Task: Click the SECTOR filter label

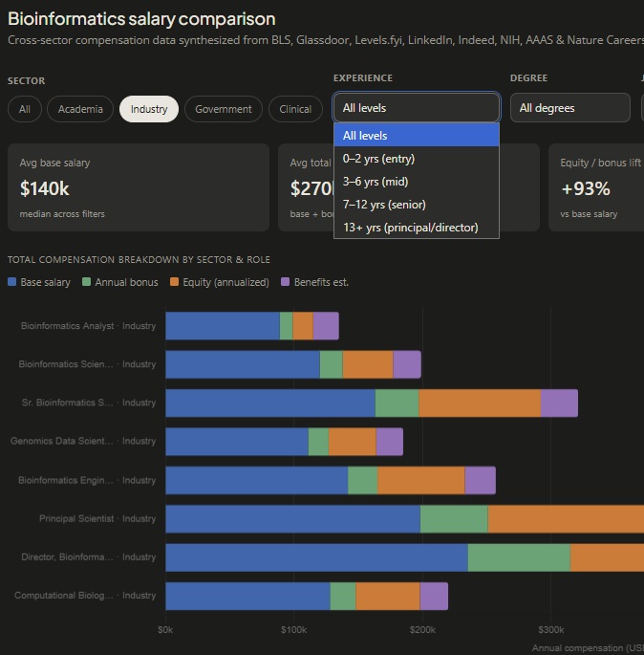Action: point(27,80)
